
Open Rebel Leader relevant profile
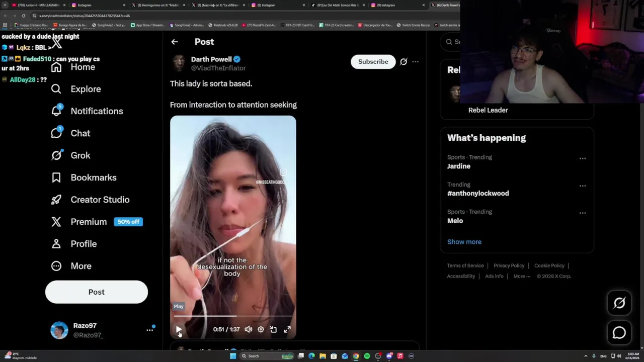coord(488,110)
